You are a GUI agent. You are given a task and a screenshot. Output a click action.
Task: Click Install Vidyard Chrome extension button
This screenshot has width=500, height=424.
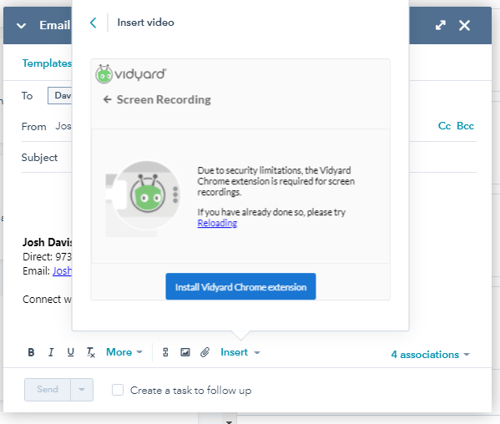[241, 287]
